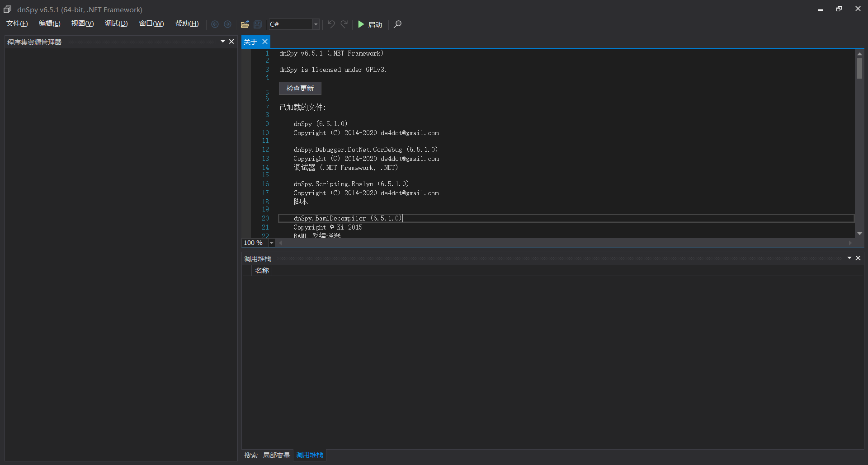Switch to the 局部变量 tab

coord(276,455)
